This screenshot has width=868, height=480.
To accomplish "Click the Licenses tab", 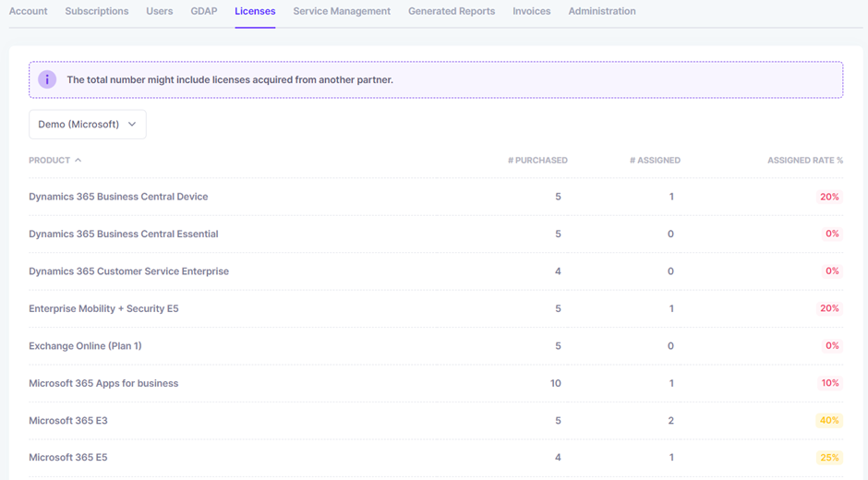I will [255, 11].
